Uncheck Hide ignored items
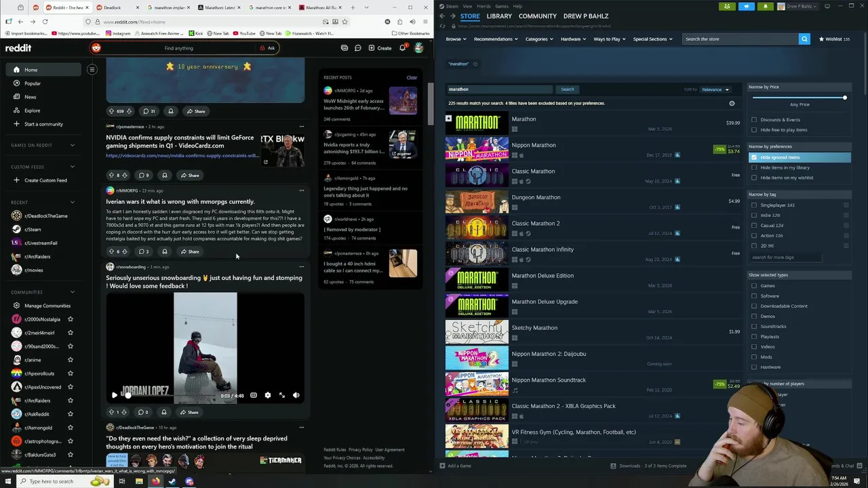 (x=754, y=157)
